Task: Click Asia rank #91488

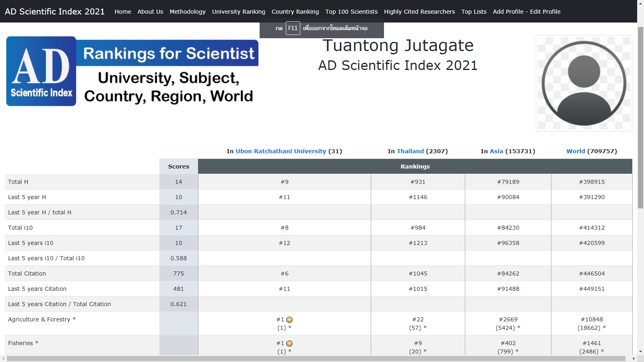Action: [x=508, y=289]
